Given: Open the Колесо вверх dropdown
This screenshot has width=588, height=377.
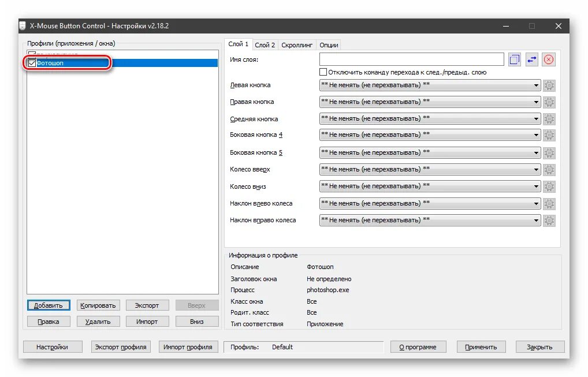Looking at the screenshot, I should coord(430,169).
